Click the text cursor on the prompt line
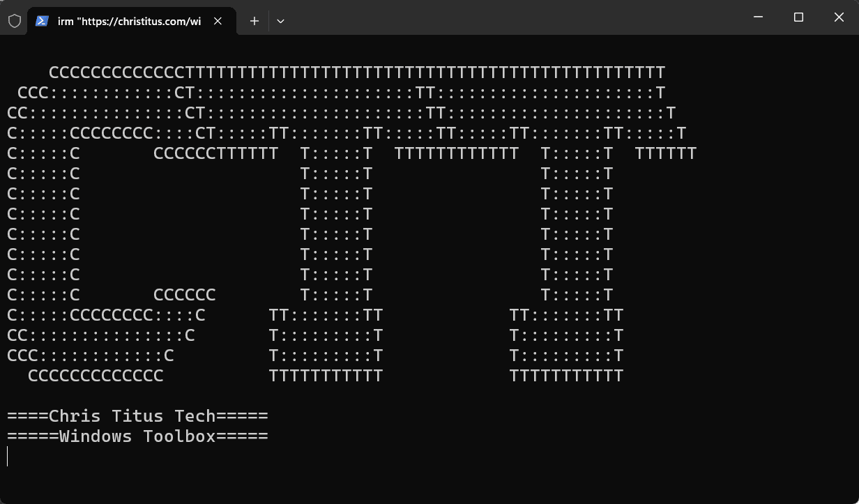The width and height of the screenshot is (859, 504). (x=8, y=457)
